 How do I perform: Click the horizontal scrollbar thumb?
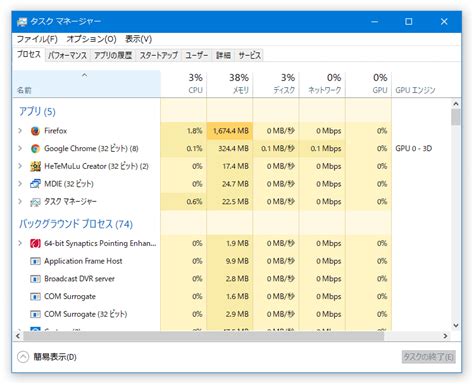[x=203, y=336]
